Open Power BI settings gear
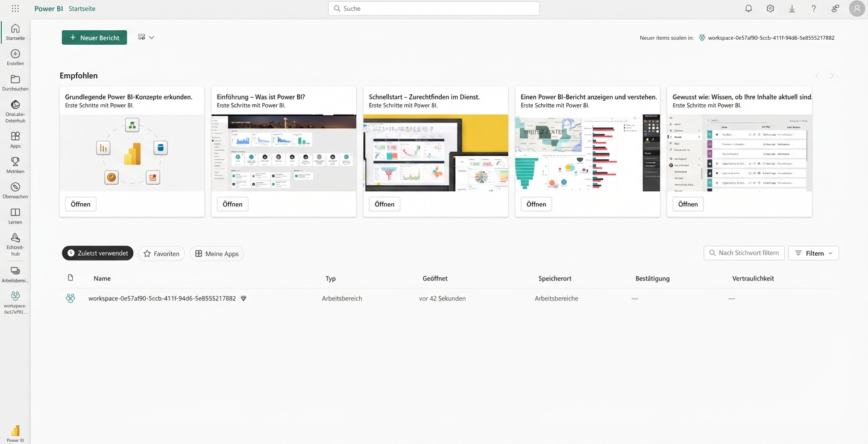The width and height of the screenshot is (868, 444). coord(770,8)
